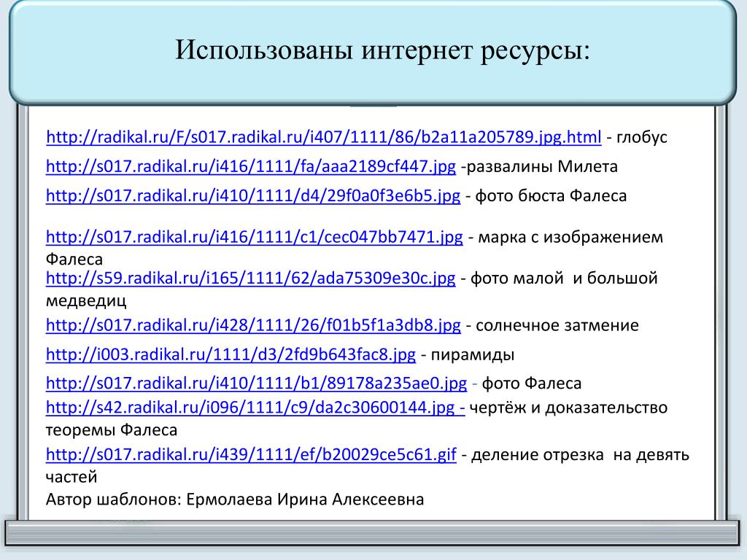Open the cec047bb7471.jpg stamp link
This screenshot has width=747, height=560.
tap(255, 237)
